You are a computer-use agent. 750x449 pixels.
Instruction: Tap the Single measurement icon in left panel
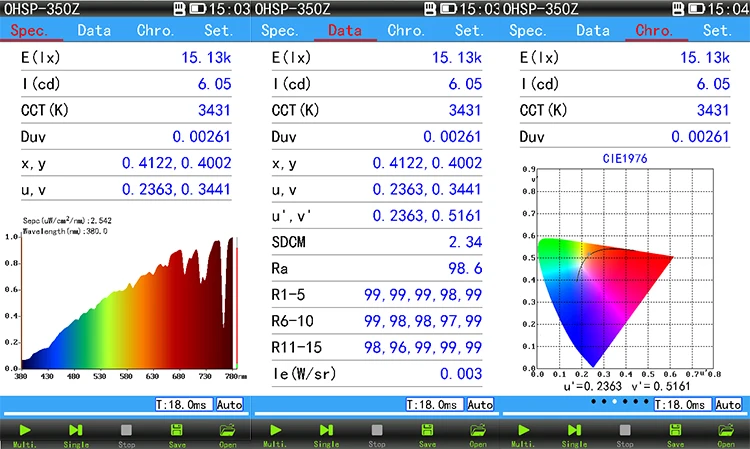click(76, 430)
